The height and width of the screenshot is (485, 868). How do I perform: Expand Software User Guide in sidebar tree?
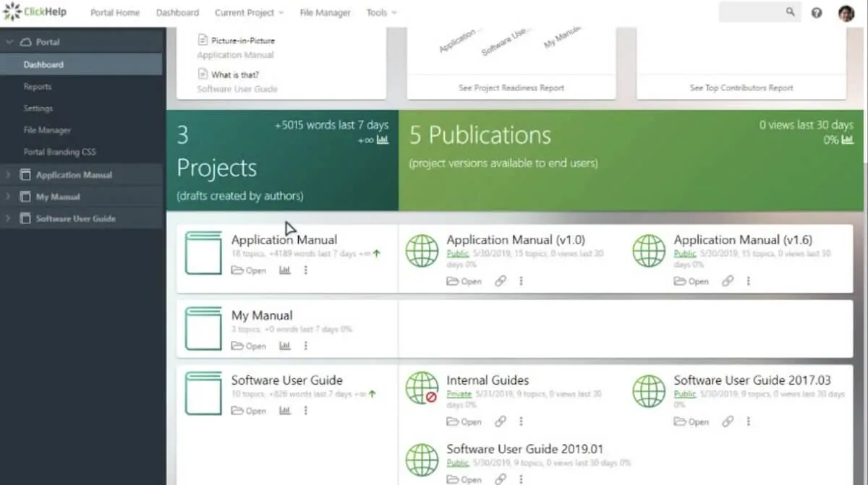8,218
